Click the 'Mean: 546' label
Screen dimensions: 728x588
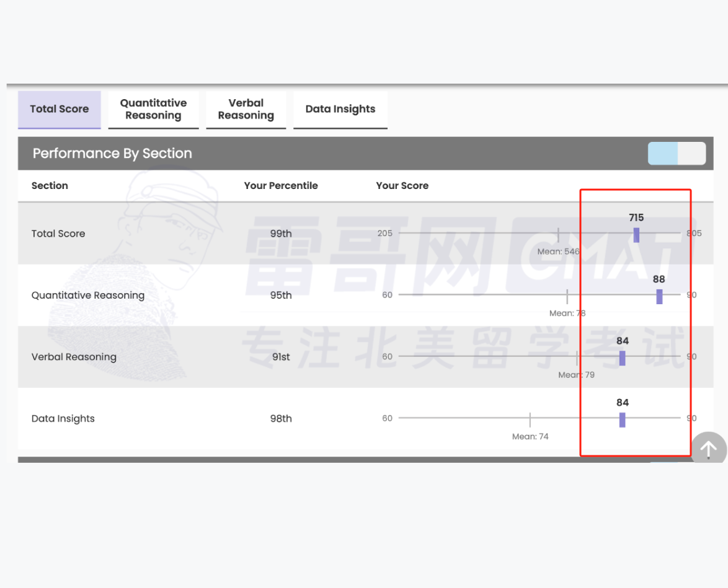click(x=559, y=252)
